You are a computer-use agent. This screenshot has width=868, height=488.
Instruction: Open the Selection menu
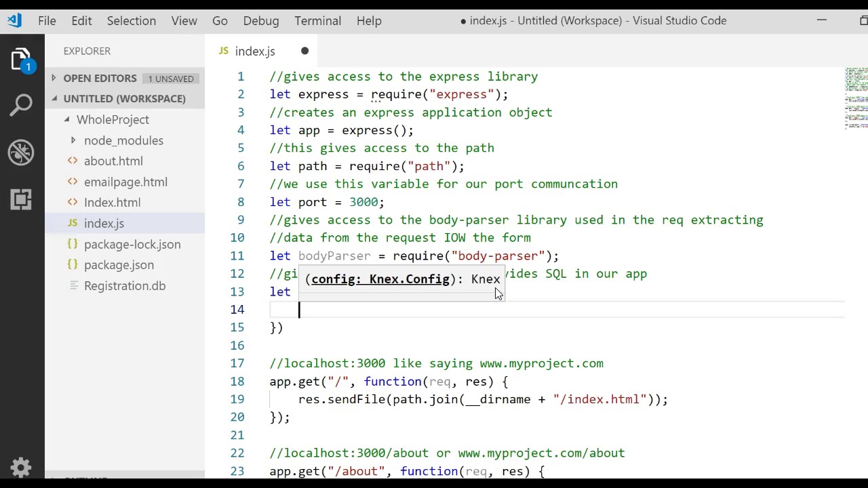click(x=132, y=21)
